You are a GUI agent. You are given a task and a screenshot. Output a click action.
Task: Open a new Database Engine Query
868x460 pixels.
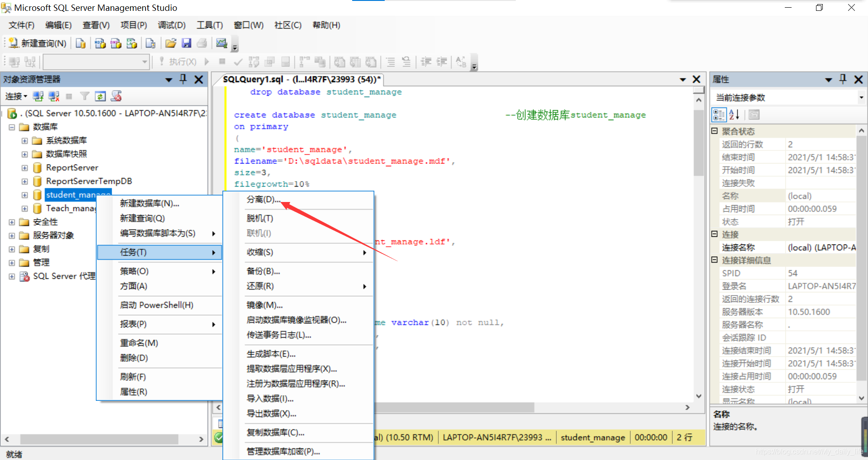tap(81, 43)
